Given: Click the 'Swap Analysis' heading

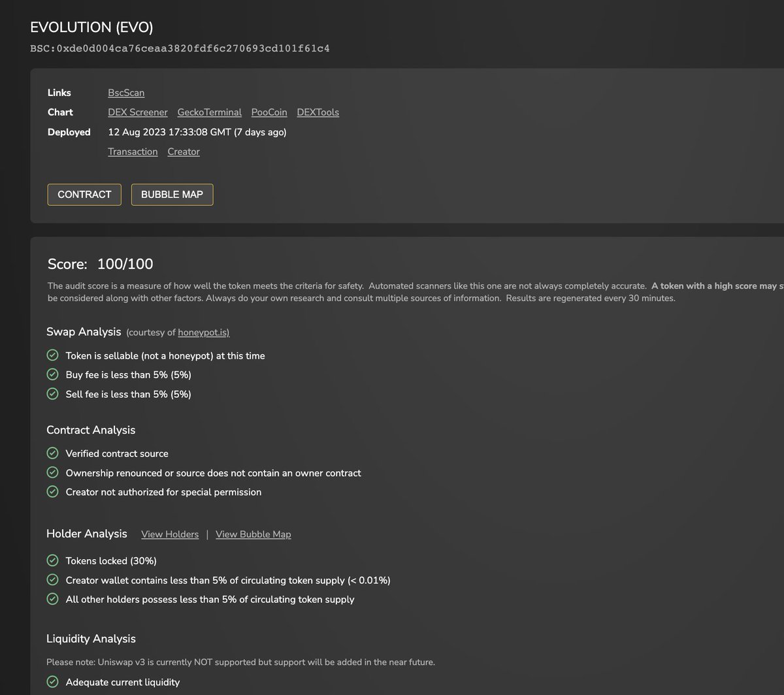Looking at the screenshot, I should click(84, 332).
